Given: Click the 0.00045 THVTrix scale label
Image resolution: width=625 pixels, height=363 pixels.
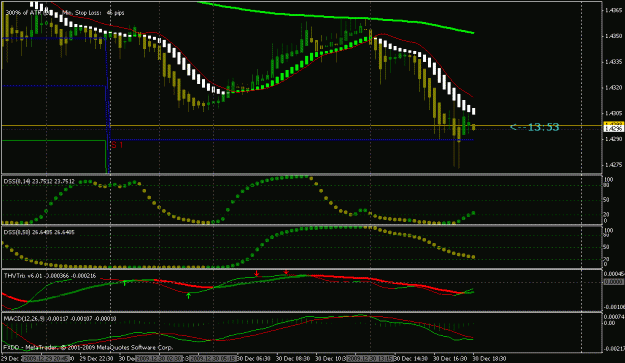Looking at the screenshot, I should click(x=613, y=274).
